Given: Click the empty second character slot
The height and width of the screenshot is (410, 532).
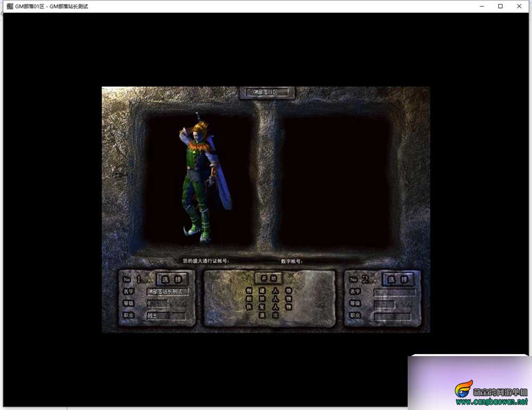Looking at the screenshot, I should click(x=335, y=182).
